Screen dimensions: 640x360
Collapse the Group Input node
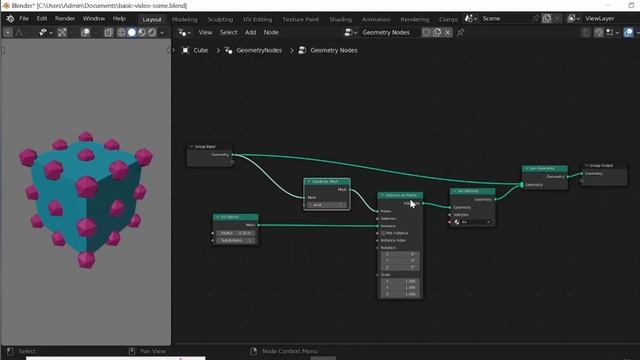click(x=191, y=147)
